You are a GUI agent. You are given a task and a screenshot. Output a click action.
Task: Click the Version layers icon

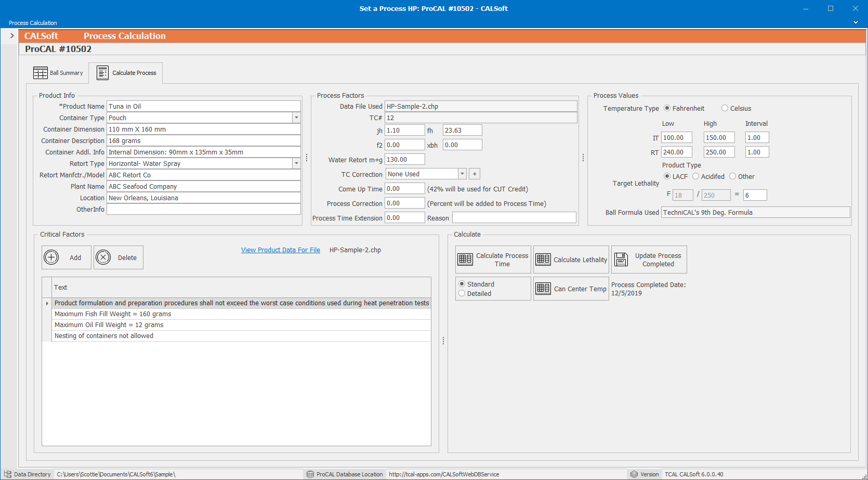(634, 474)
